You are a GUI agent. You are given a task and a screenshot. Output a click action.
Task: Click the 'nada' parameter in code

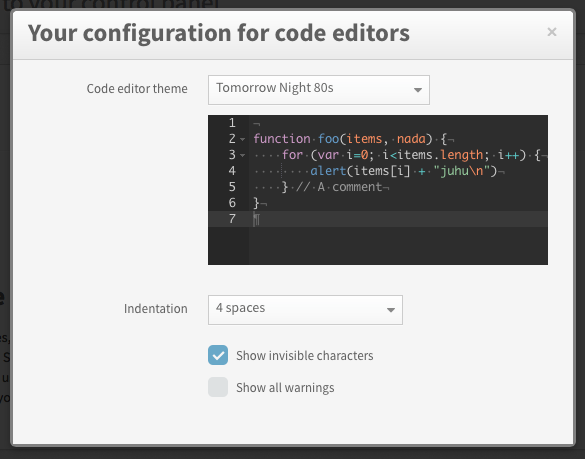click(411, 139)
